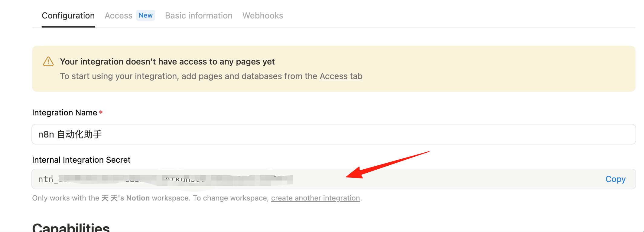Click the blue New badge

(x=145, y=15)
